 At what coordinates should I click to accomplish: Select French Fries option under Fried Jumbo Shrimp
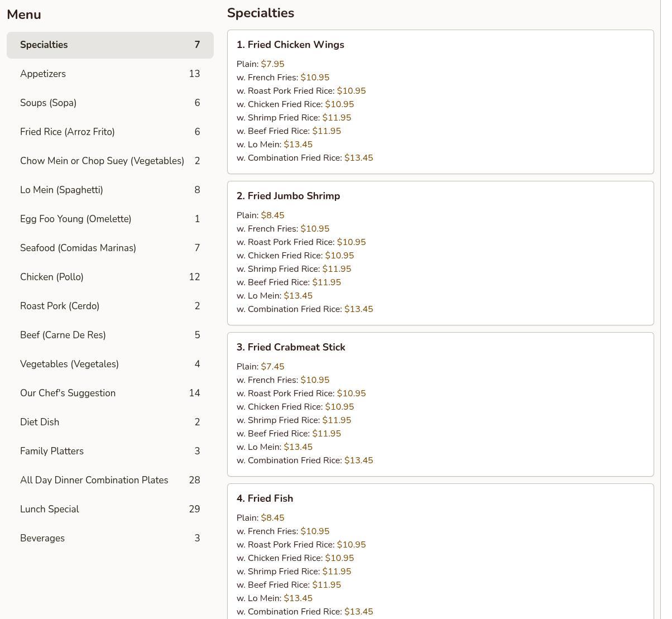(283, 229)
